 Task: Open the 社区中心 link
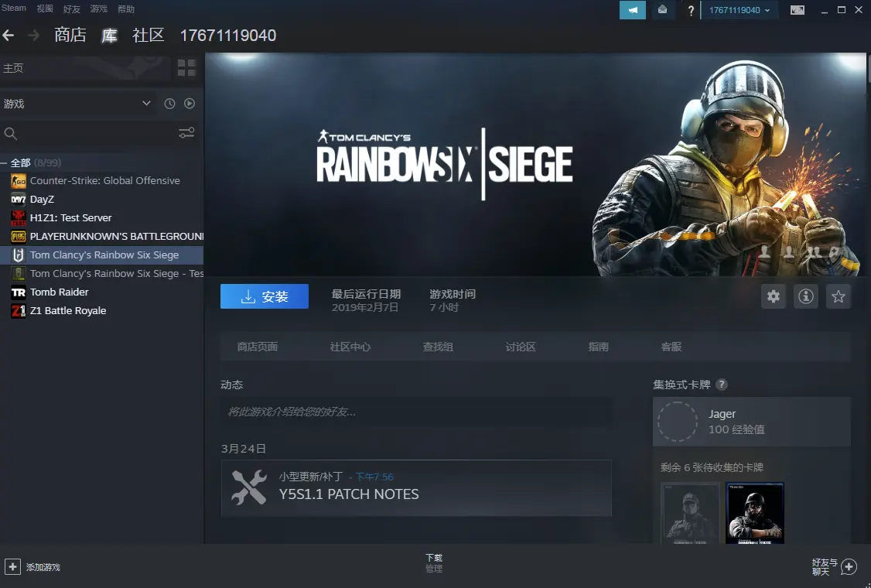350,347
